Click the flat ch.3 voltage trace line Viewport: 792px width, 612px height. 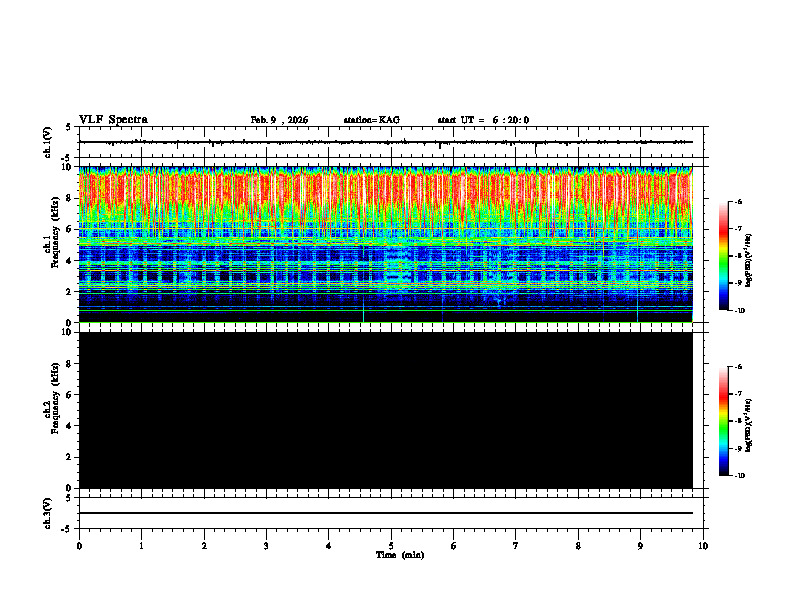385,513
